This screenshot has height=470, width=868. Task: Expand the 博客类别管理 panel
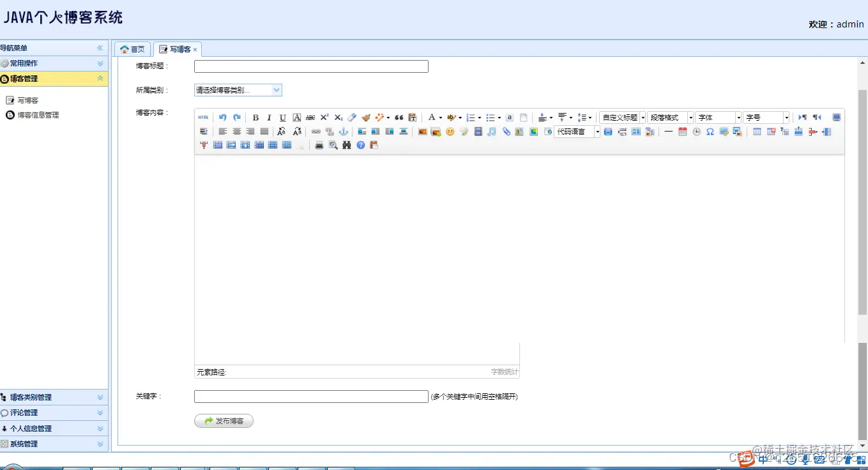pyautogui.click(x=100, y=397)
